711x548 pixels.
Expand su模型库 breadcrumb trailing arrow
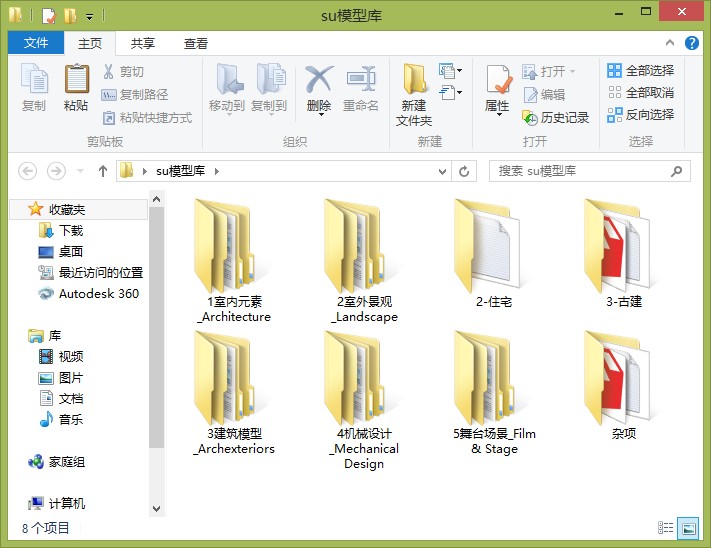tap(217, 171)
